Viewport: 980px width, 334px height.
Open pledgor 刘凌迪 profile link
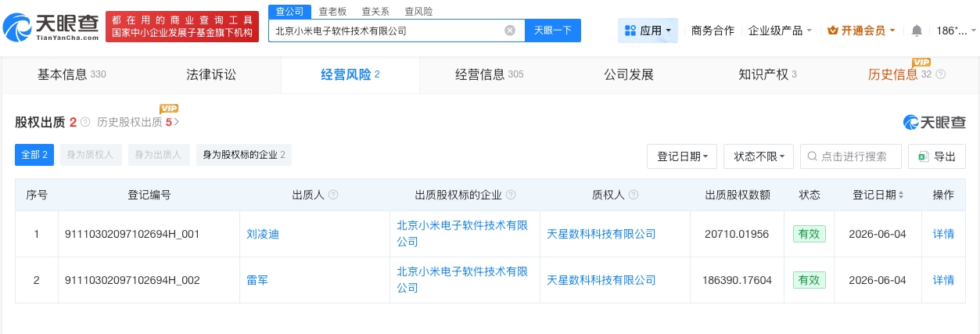pyautogui.click(x=263, y=234)
